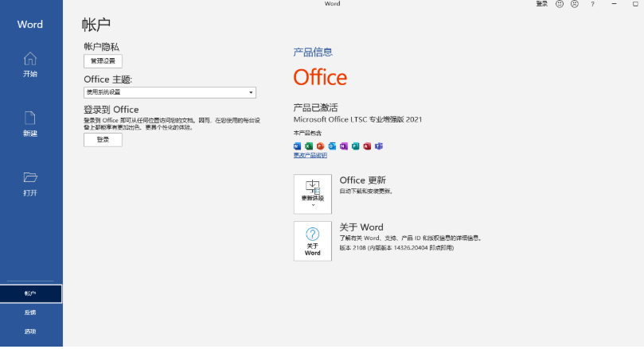Viewport: 644px width, 349px height.
Task: Maximize the Word window
Action: pos(635,4)
